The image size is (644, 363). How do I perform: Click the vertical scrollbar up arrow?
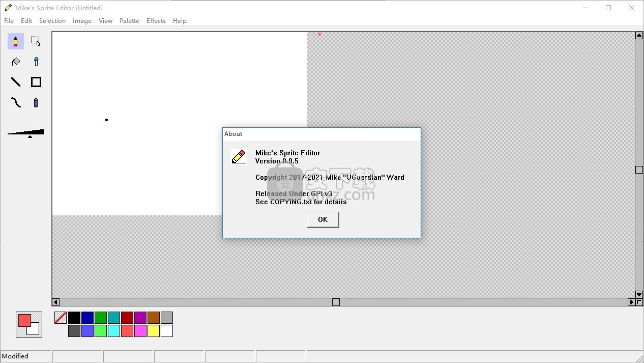[639, 36]
